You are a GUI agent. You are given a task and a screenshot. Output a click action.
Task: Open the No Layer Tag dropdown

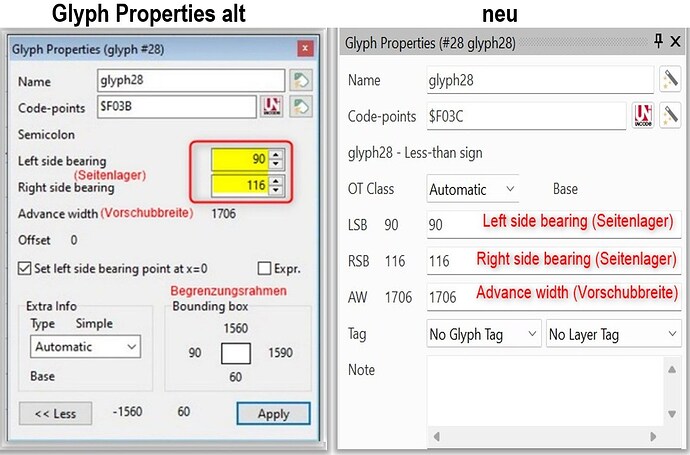(613, 334)
